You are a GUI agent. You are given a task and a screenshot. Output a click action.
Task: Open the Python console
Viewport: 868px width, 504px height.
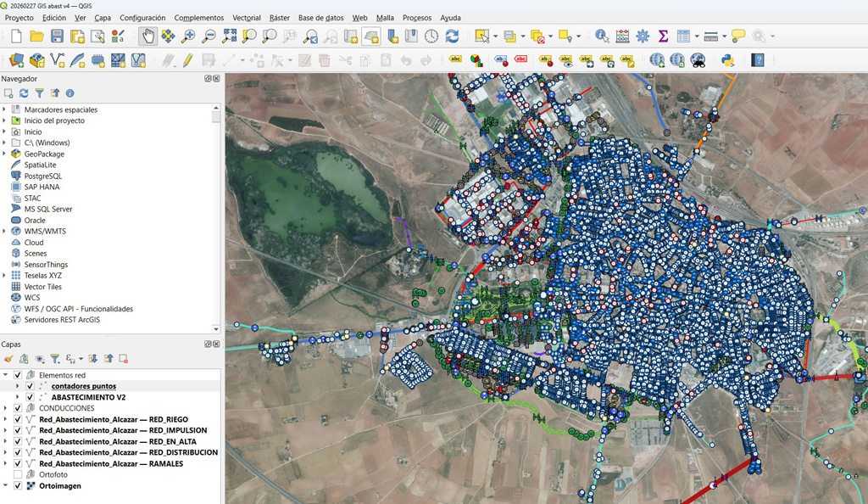tap(727, 60)
